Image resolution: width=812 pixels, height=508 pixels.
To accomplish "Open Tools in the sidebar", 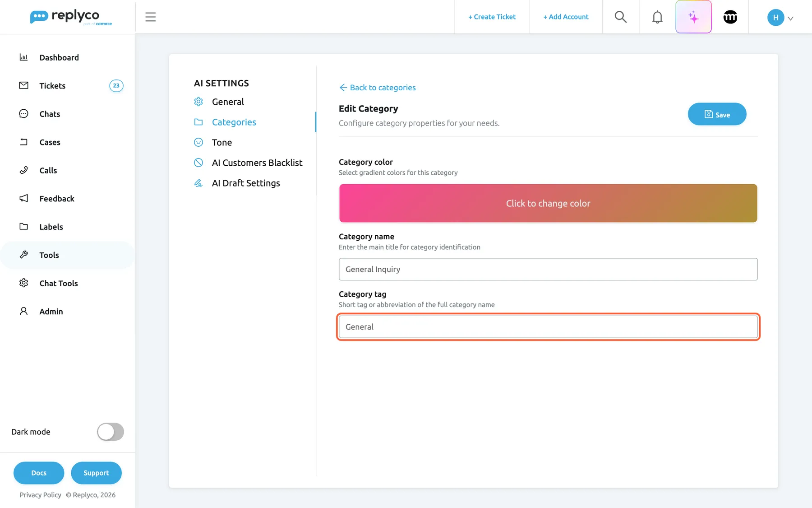I will [68, 255].
